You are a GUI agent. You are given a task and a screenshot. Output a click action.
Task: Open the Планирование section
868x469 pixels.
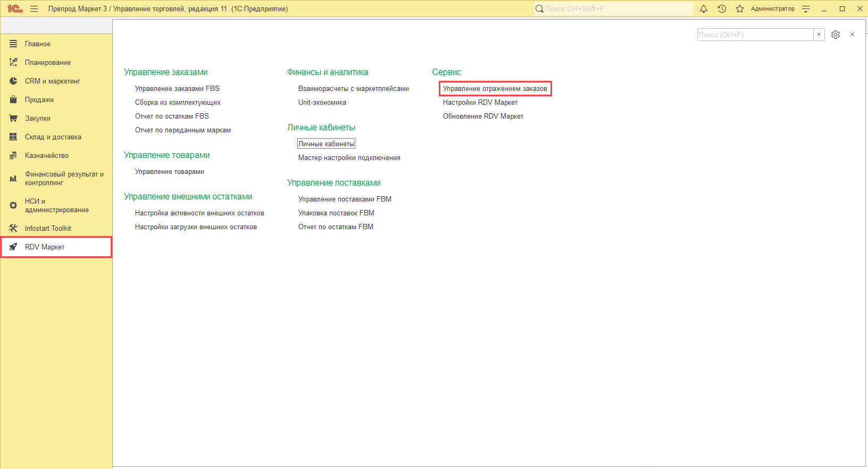click(x=56, y=62)
